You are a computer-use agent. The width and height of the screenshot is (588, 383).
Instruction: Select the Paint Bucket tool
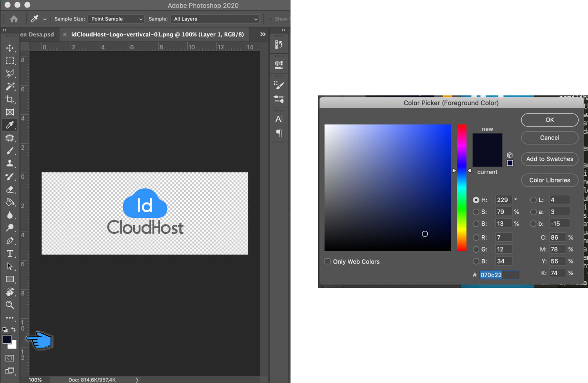(10, 202)
